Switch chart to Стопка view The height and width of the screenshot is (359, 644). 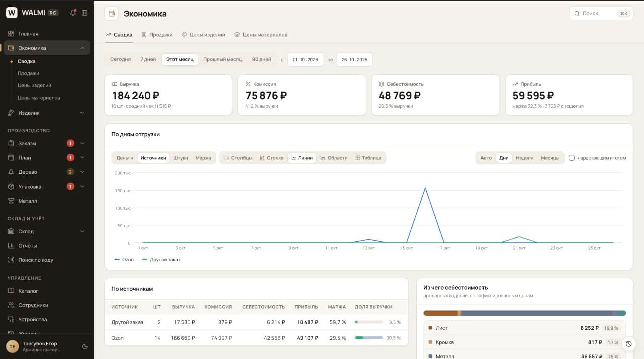click(272, 158)
